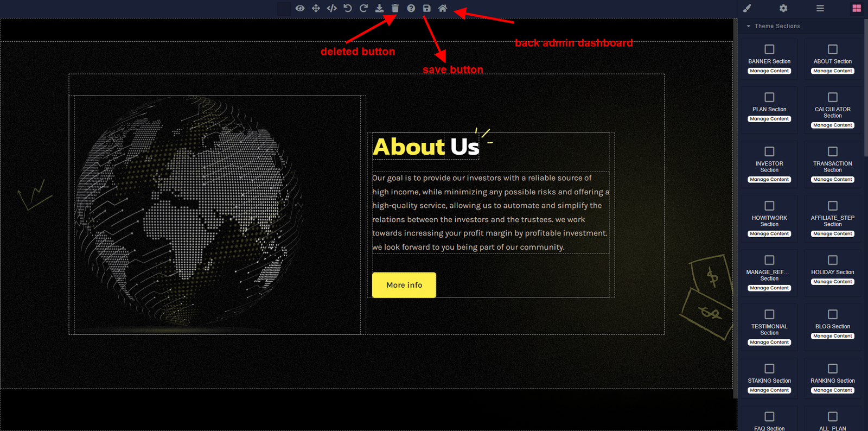Open the settings gear tab
The image size is (868, 431).
click(x=783, y=8)
